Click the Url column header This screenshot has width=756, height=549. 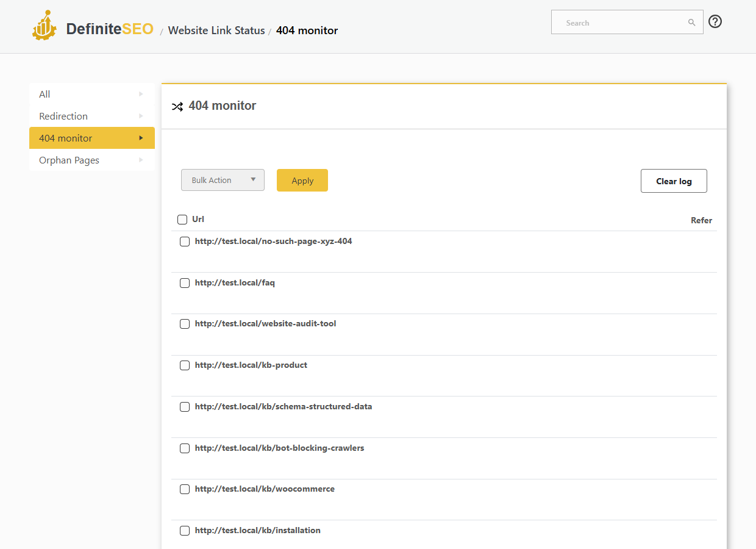pos(198,219)
